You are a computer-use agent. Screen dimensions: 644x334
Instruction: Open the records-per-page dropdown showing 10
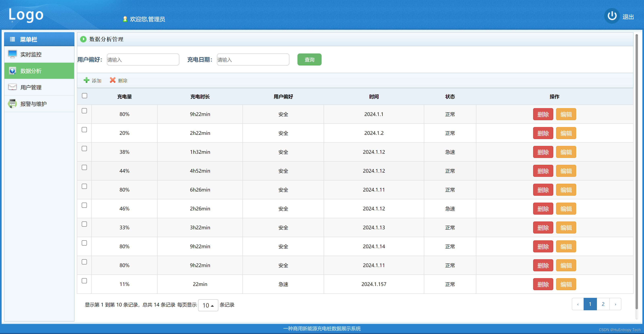[x=208, y=305]
